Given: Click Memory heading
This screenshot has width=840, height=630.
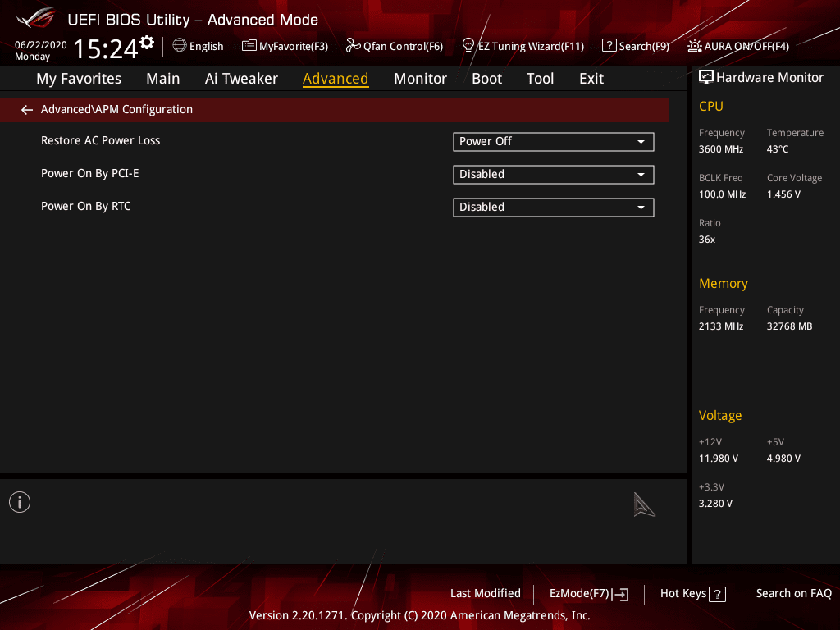Looking at the screenshot, I should [x=724, y=283].
